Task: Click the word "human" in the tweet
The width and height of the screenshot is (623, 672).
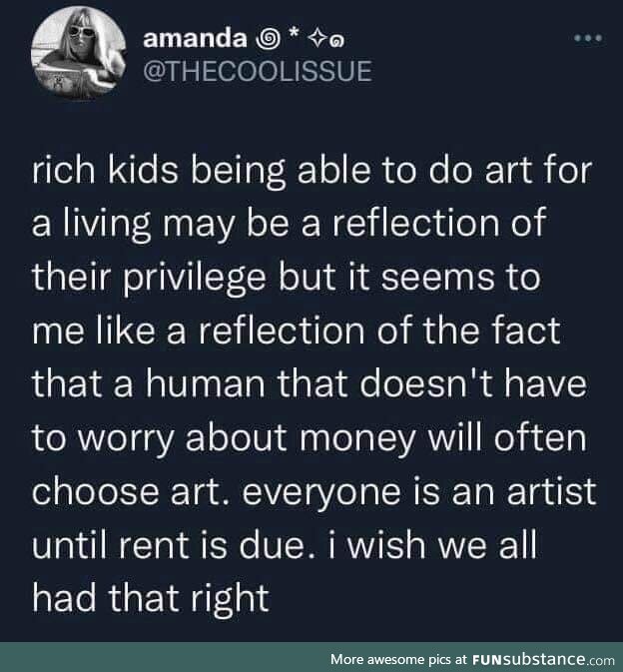Action: click(206, 383)
